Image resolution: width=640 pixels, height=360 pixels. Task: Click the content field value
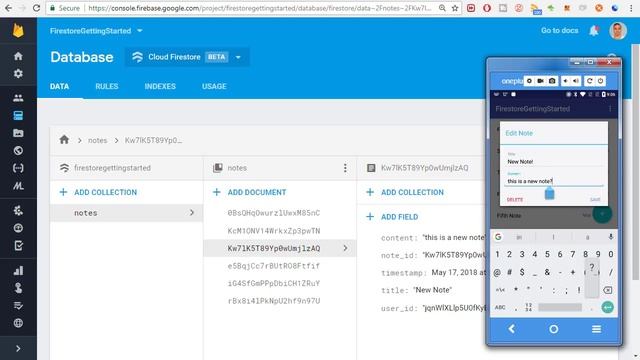454,238
